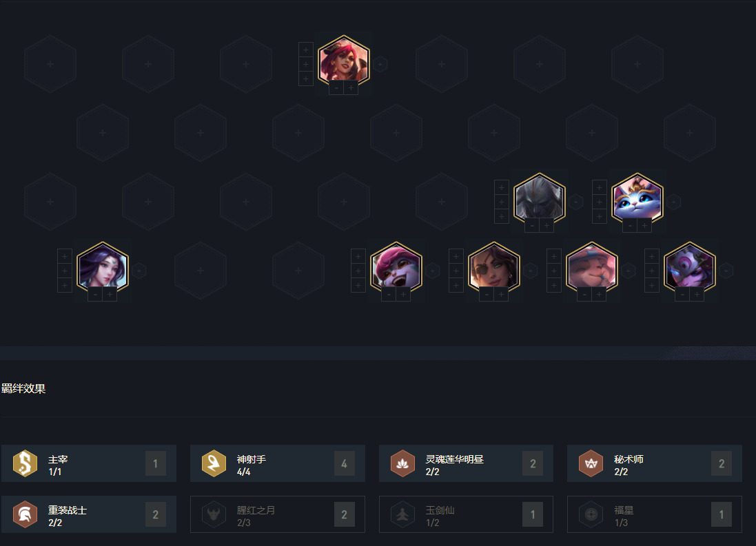Select the gray masked champion beside Yuumi
Viewport: 756px width, 546px height.
[540, 198]
